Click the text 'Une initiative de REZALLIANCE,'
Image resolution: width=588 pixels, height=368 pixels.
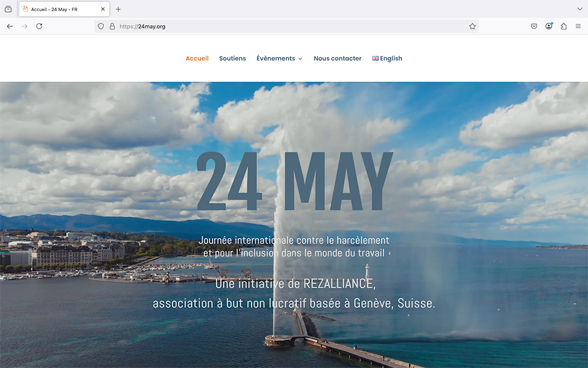point(295,283)
